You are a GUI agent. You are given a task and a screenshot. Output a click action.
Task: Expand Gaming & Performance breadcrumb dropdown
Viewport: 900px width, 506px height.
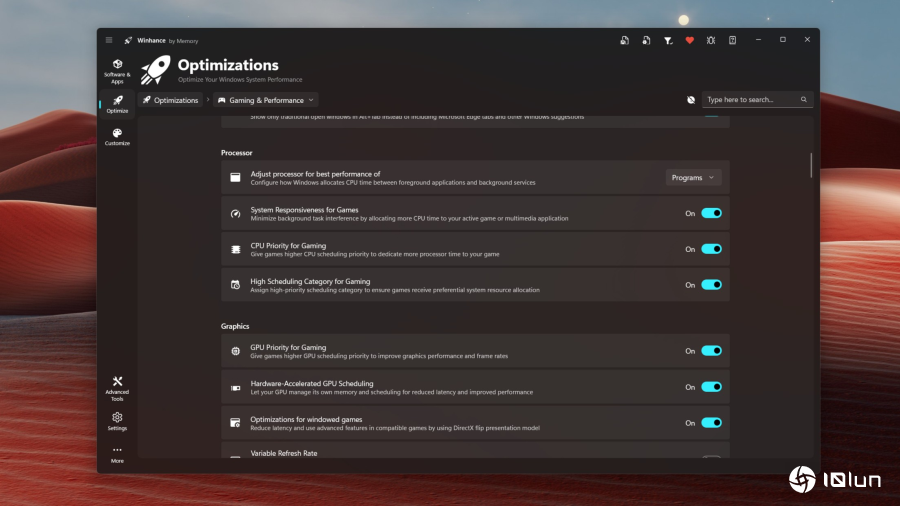[x=266, y=100]
